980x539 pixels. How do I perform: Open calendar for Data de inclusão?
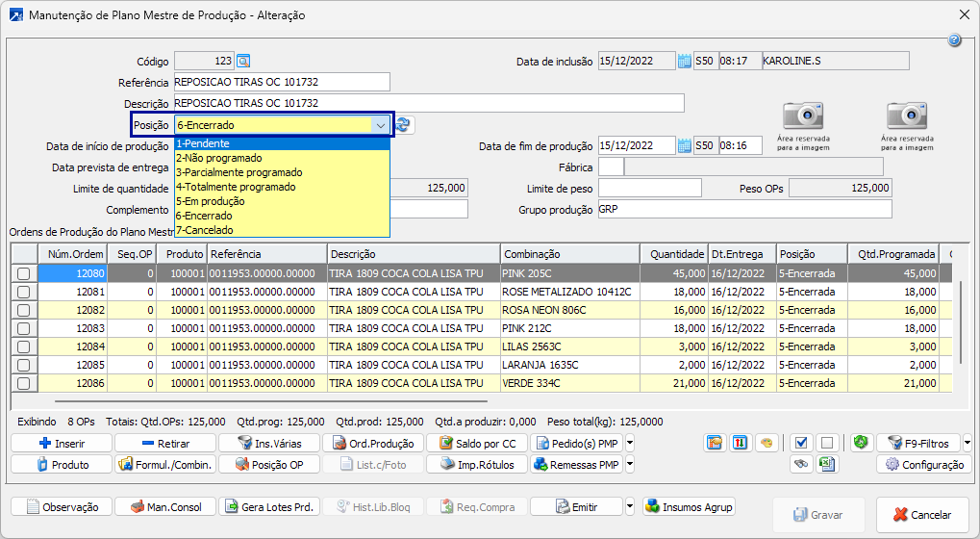coord(684,61)
